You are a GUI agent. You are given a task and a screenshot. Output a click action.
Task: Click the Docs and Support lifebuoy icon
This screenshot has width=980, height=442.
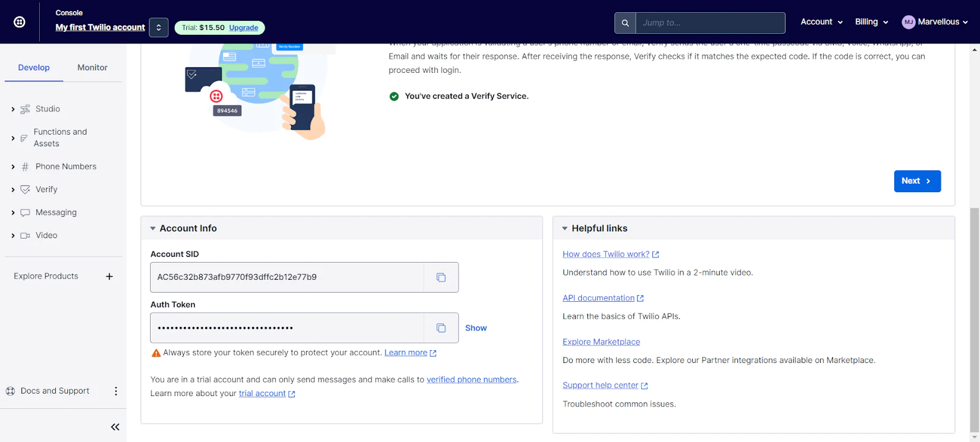click(10, 391)
